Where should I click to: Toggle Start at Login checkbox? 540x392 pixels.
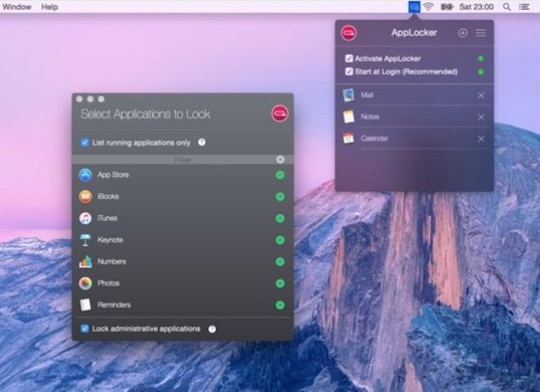point(349,72)
